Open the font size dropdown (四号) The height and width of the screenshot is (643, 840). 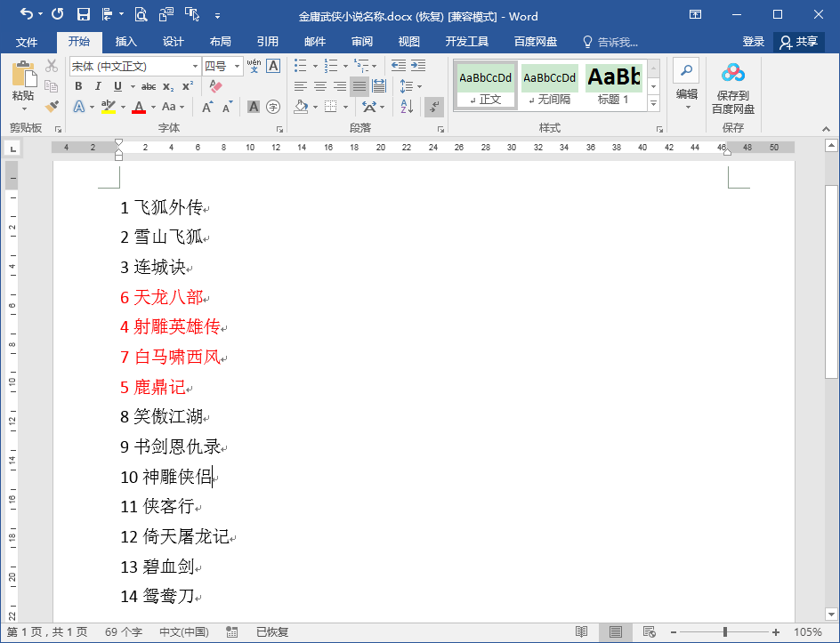[237, 67]
